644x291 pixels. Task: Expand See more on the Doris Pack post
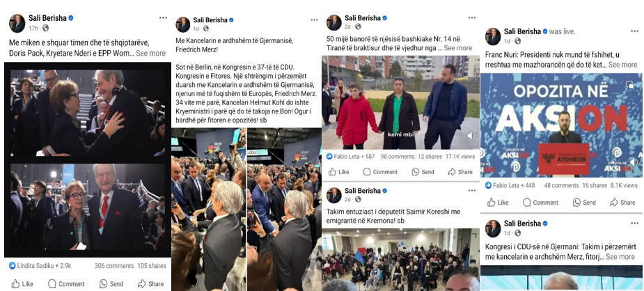(x=151, y=53)
